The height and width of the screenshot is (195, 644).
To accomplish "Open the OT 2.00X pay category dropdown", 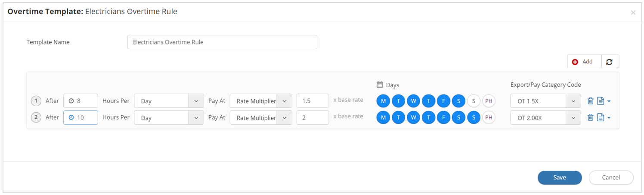I will (x=545, y=117).
